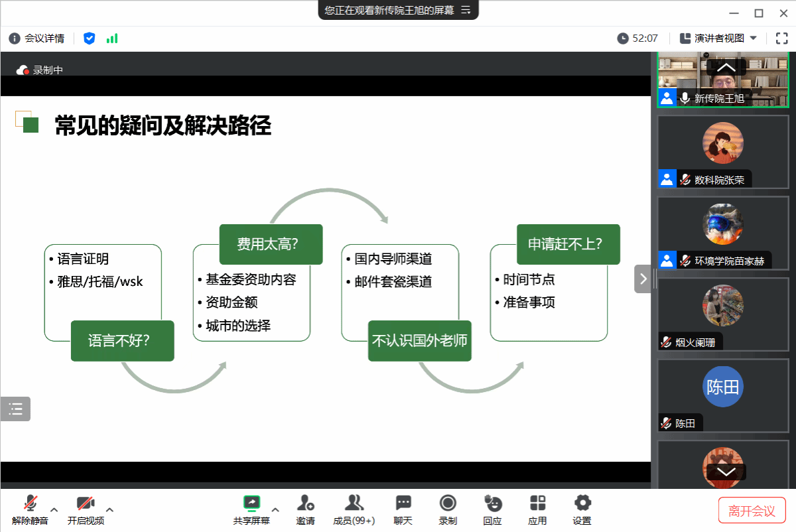The height and width of the screenshot is (532, 796).
Task: Toggle full screen mode icon
Action: (781, 38)
